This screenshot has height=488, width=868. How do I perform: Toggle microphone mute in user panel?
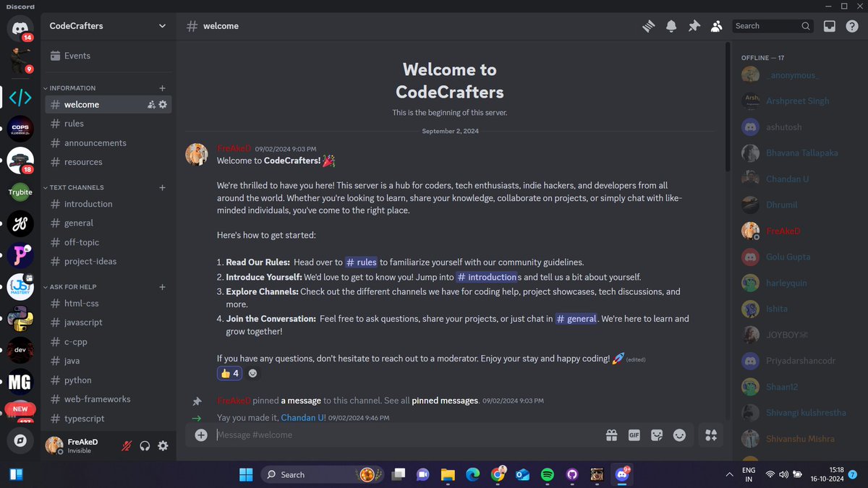[127, 446]
